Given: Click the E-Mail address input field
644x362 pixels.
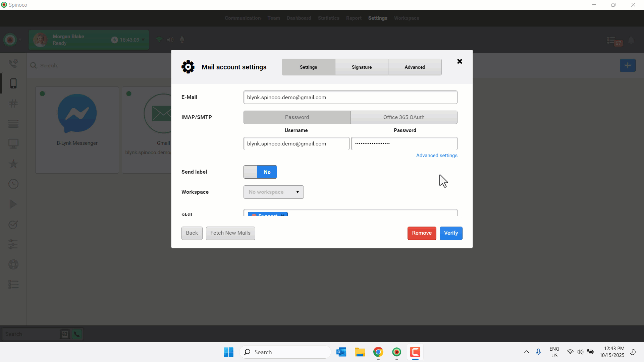Looking at the screenshot, I should coord(350,97).
